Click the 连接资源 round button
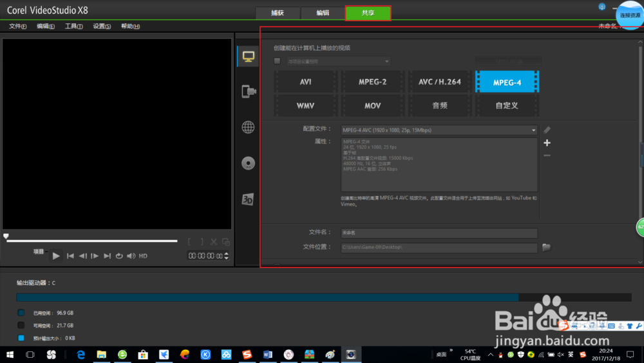Viewport: 644px width, 363px height. point(630,15)
